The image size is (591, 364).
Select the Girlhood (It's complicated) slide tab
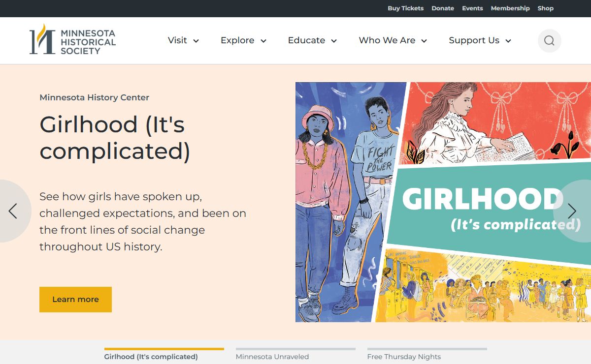164,355
